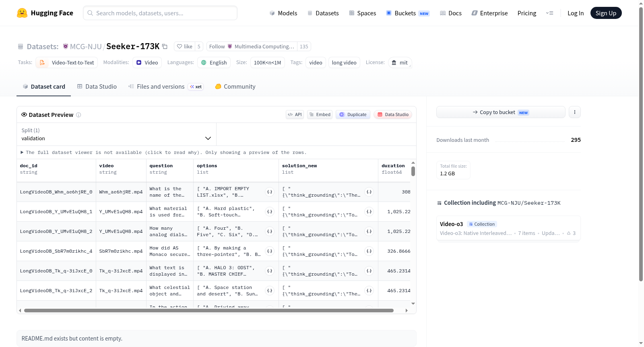Expand options JSON for LongVideoDB_Y_UMvE1uQH8_2 row
Screen dimensions: 644x347
click(x=270, y=231)
